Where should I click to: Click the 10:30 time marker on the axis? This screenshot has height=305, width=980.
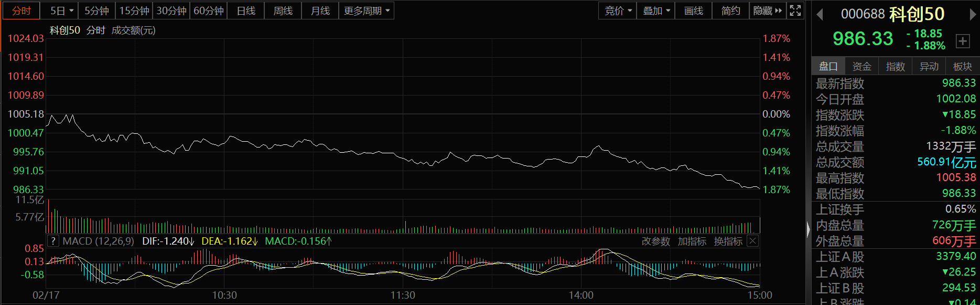tap(224, 295)
